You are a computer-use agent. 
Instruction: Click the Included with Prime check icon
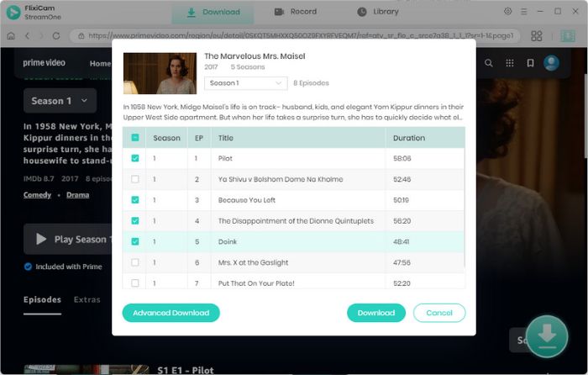tap(28, 267)
